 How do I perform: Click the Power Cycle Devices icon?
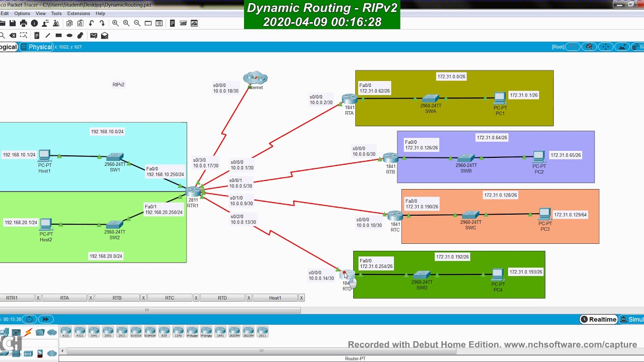tap(30, 319)
